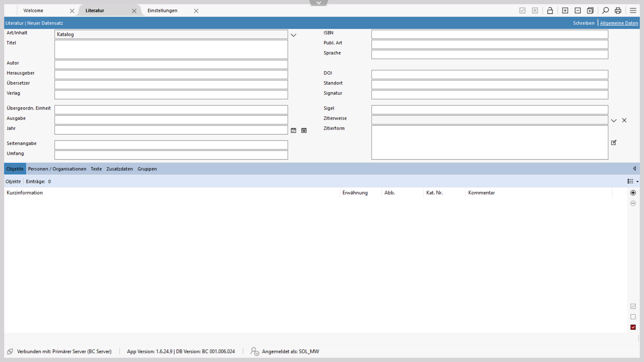
Task: Duplicate the record with the copy-plus icon
Action: point(590,11)
